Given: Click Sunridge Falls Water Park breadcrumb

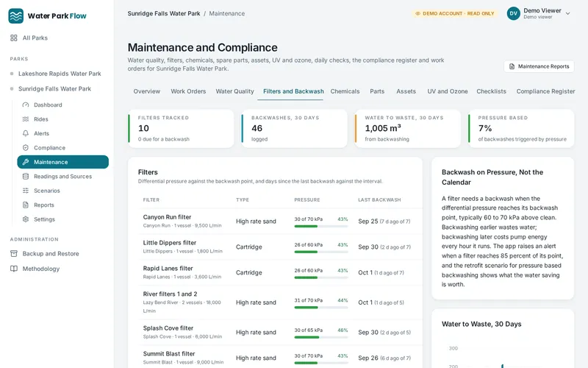Looking at the screenshot, I should (x=164, y=13).
